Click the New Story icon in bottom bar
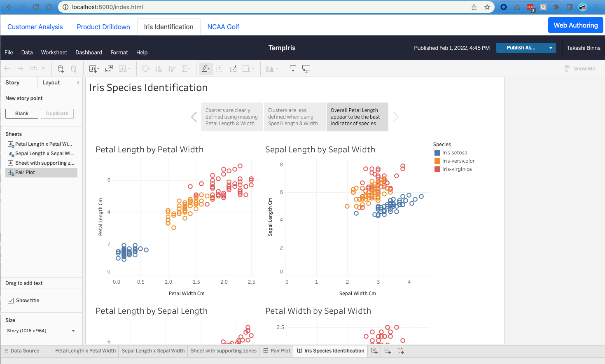Screen dimensions: 605x364 401,351
